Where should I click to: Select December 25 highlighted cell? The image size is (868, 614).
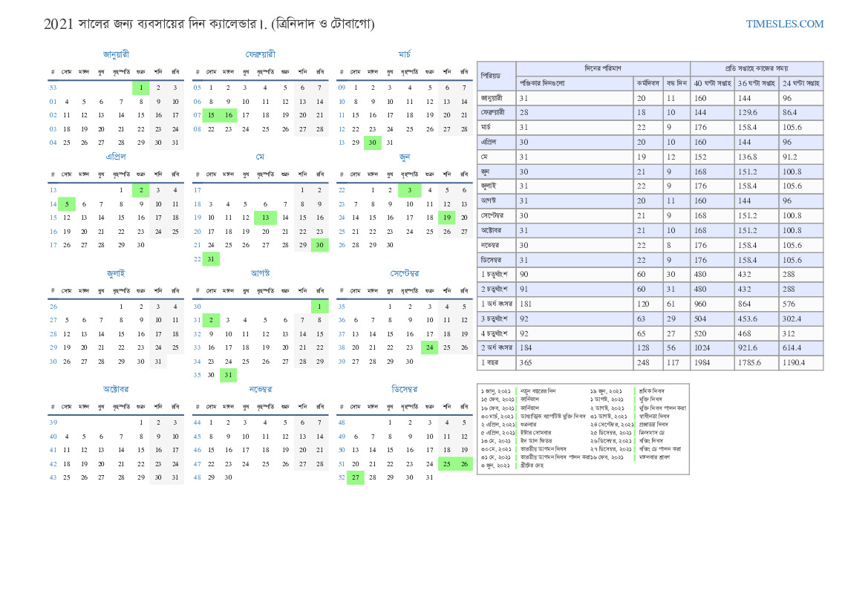point(446,463)
